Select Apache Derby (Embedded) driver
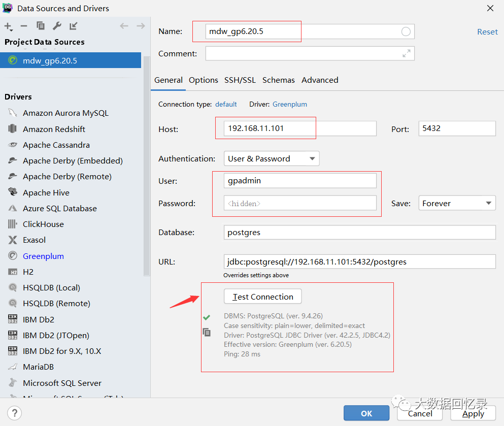Viewport: 504px width, 426px height. pyautogui.click(x=73, y=161)
